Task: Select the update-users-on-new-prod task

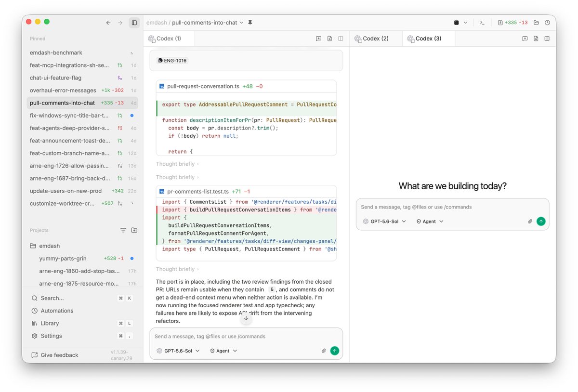Action: coord(82,191)
